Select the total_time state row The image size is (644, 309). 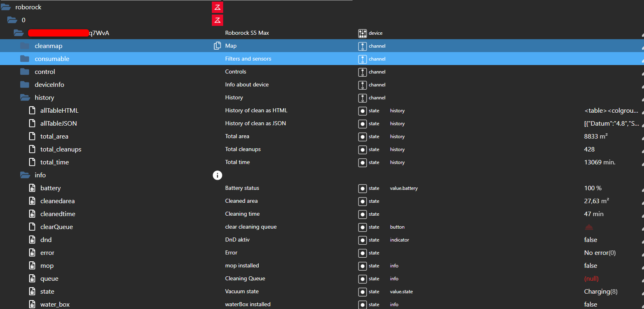[322, 162]
